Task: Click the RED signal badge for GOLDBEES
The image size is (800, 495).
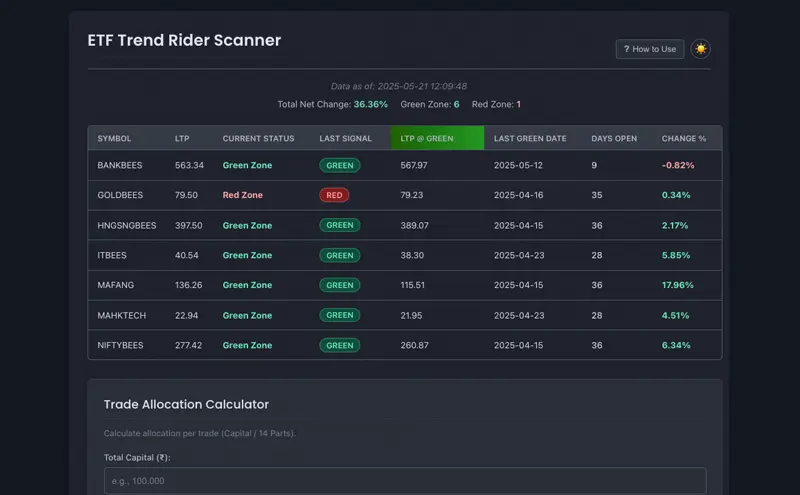Action: (x=334, y=195)
